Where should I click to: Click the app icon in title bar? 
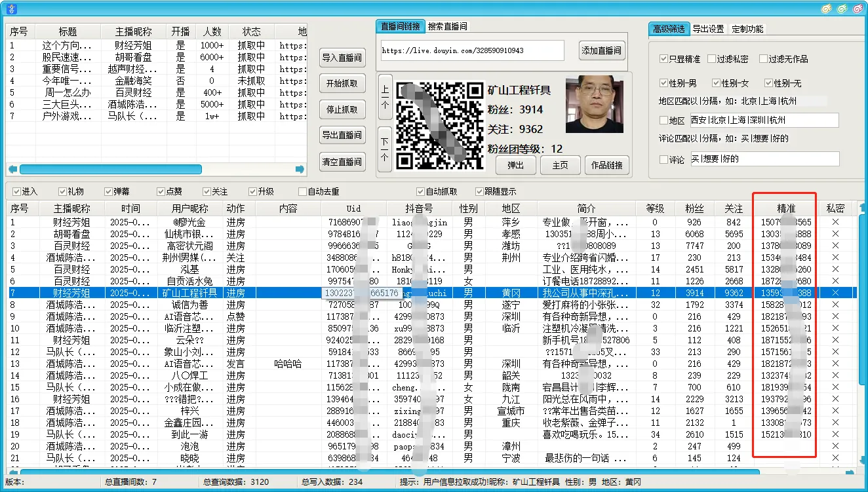[10, 9]
